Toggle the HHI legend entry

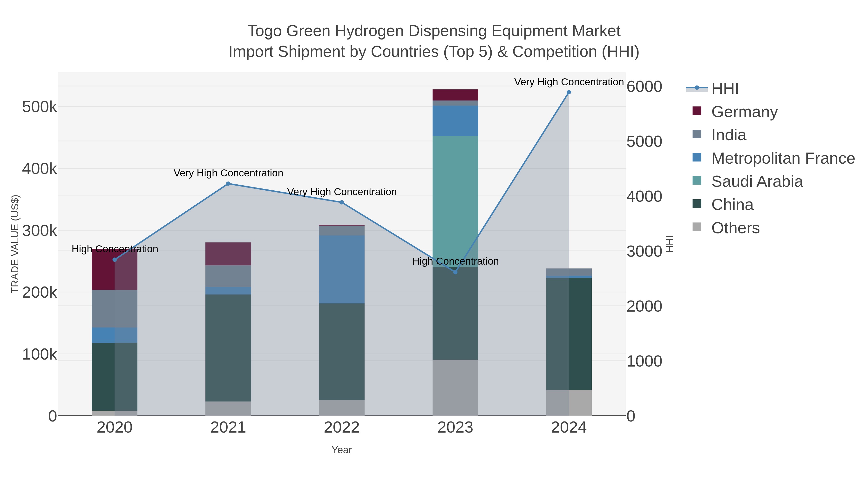(x=712, y=88)
